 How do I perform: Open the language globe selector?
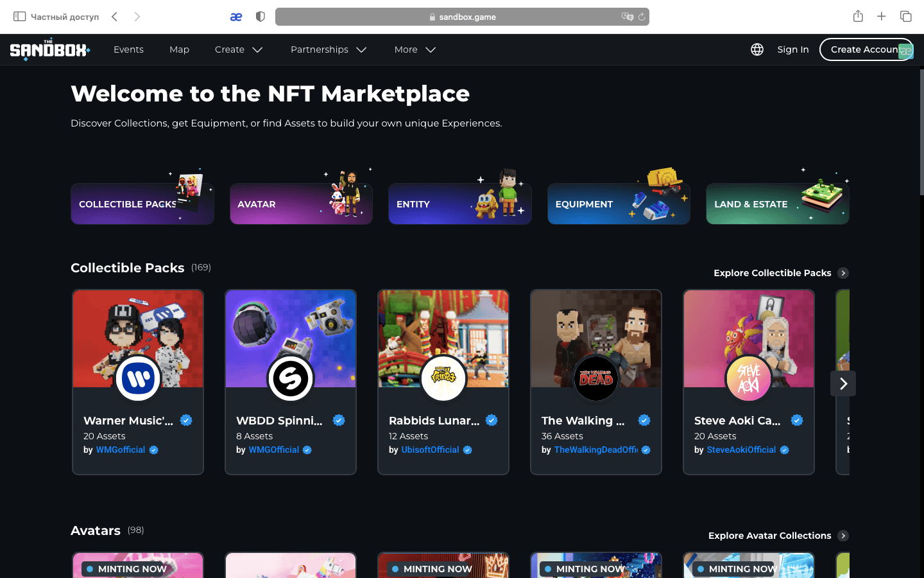click(757, 49)
